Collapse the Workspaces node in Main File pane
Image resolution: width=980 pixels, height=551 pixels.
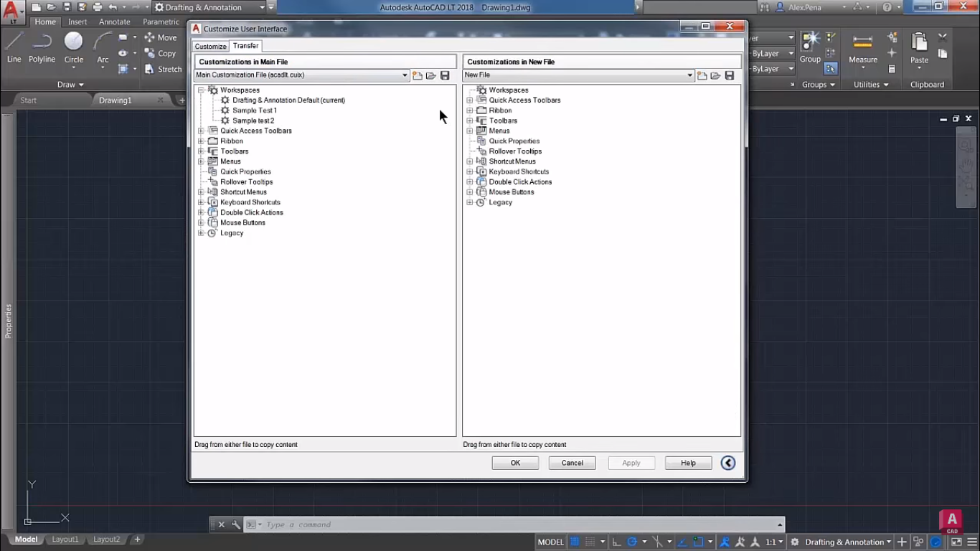(x=202, y=90)
